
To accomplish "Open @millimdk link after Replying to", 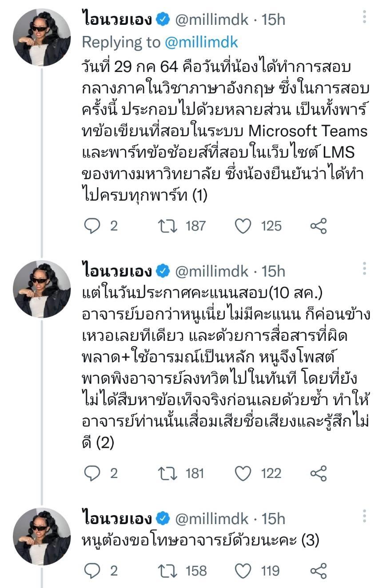I will pos(201,42).
